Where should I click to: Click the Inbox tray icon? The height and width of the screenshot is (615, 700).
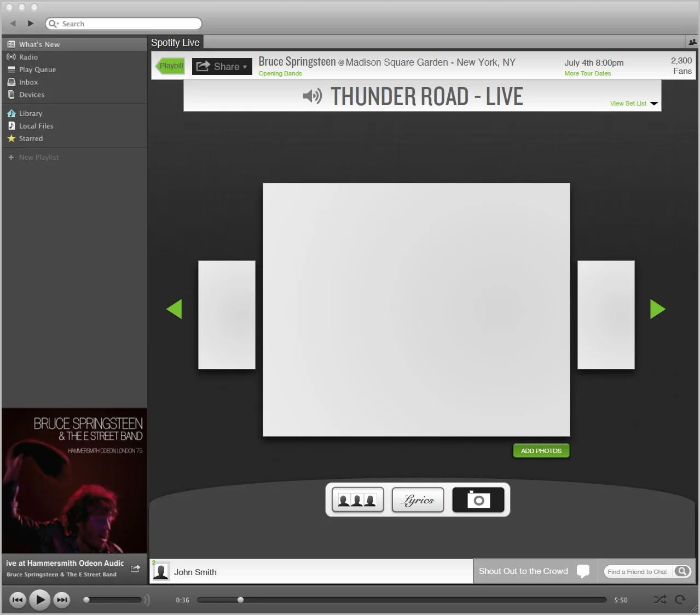coord(11,82)
